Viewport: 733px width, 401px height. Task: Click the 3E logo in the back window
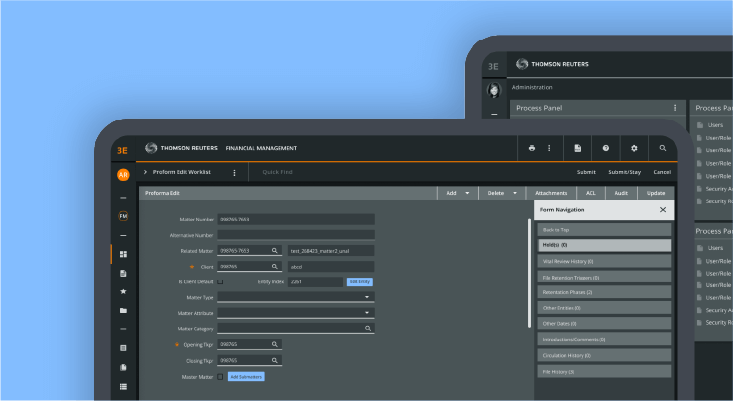coord(493,66)
